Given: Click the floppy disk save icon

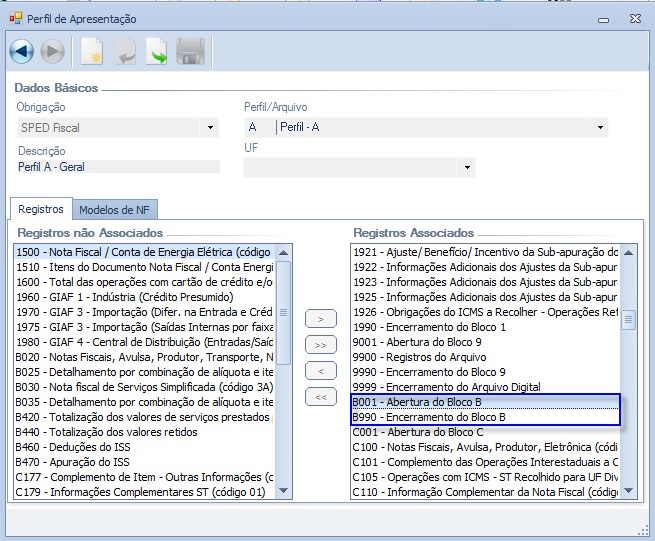Looking at the screenshot, I should pos(190,51).
